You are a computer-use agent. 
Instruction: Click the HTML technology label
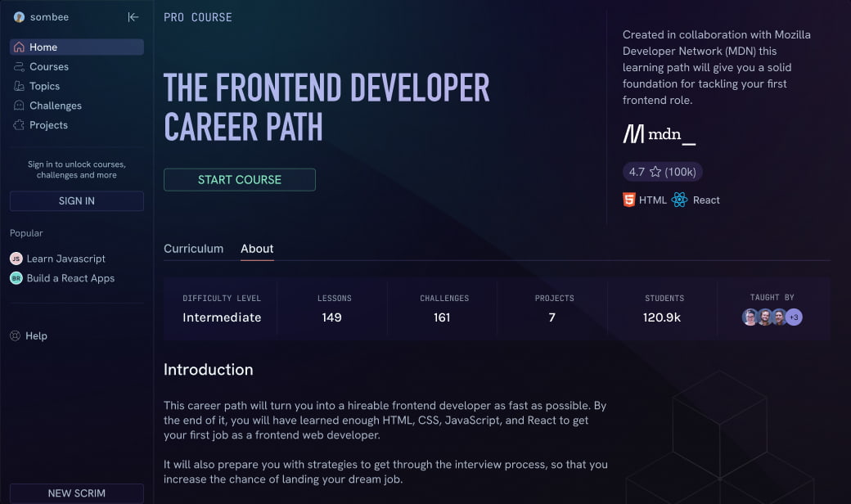(x=652, y=200)
